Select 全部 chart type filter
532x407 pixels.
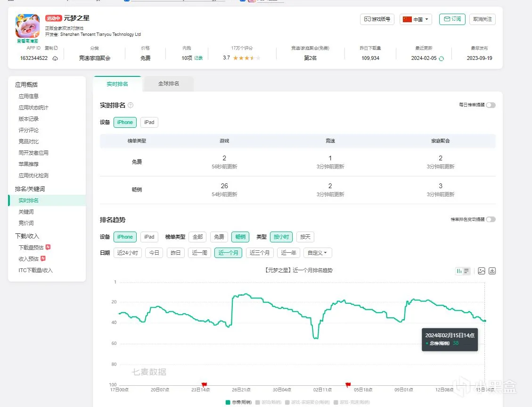click(198, 237)
